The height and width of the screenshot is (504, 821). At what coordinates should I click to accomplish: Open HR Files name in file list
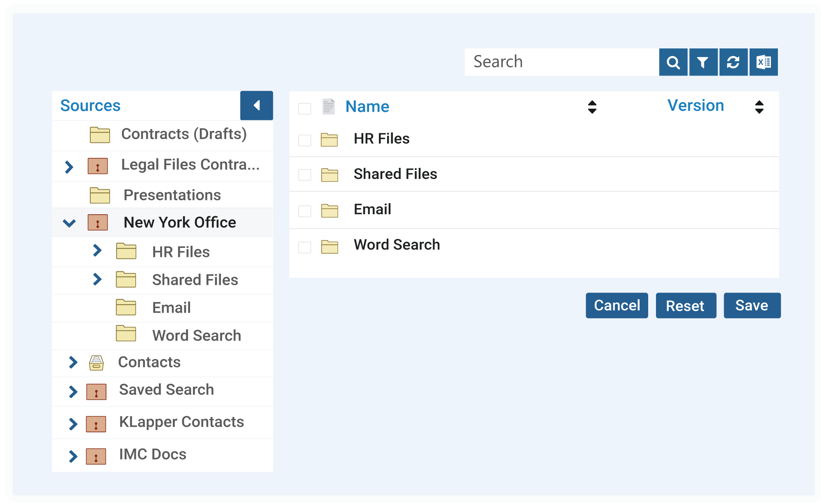pyautogui.click(x=382, y=139)
